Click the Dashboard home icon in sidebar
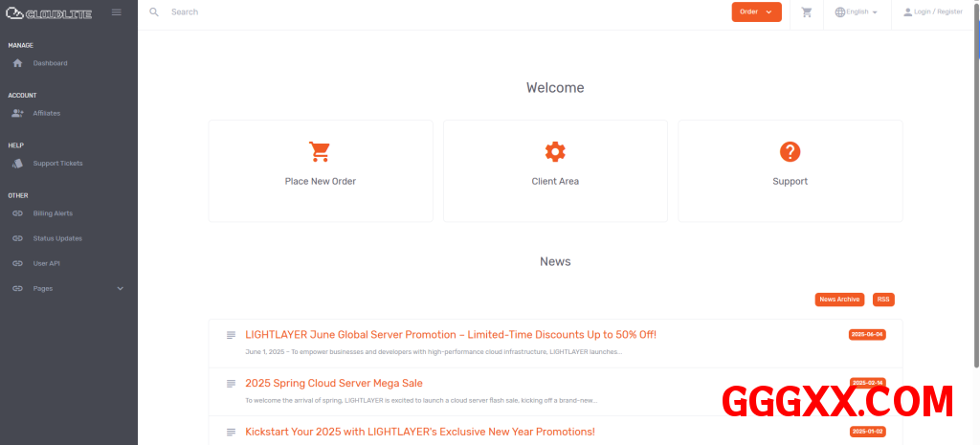The image size is (980, 445). (17, 63)
